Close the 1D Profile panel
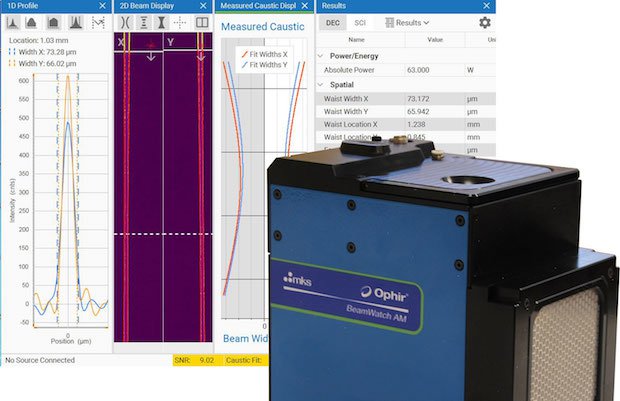 102,6
